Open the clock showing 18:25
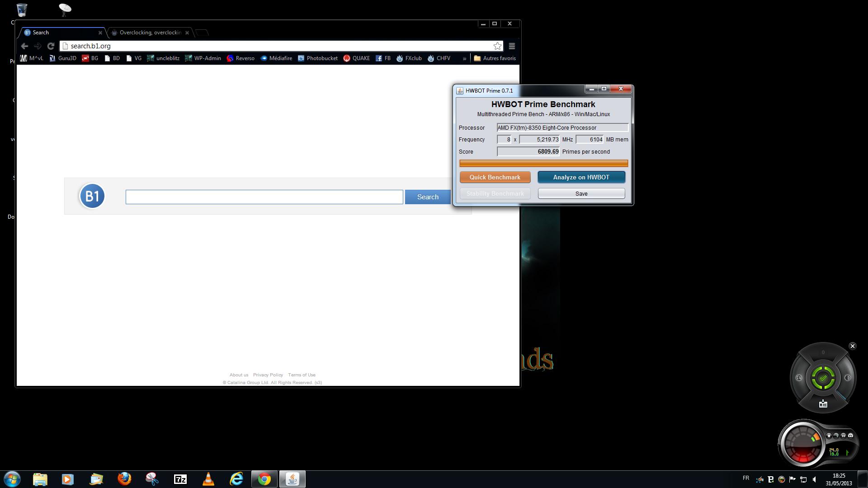This screenshot has height=488, width=868. coord(839,479)
